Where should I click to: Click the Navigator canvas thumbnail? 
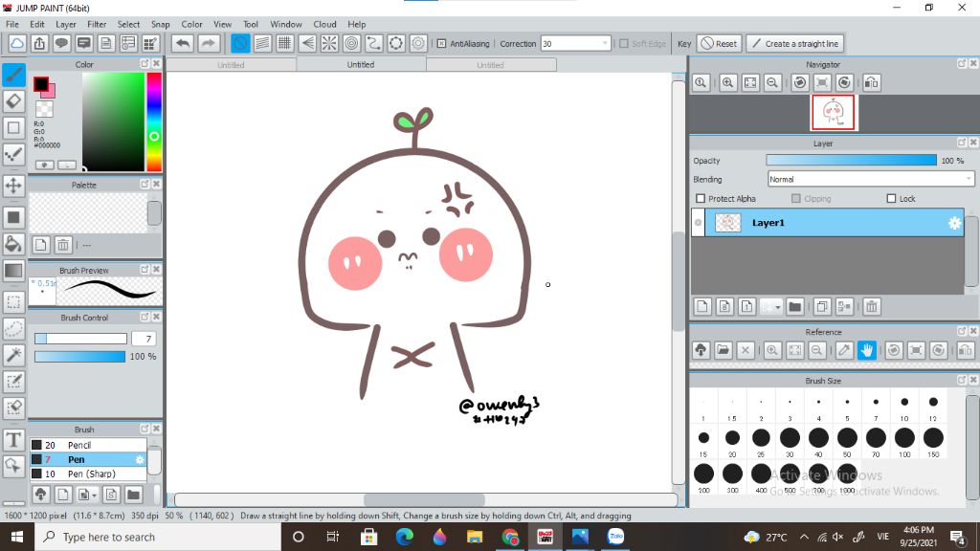click(x=834, y=113)
